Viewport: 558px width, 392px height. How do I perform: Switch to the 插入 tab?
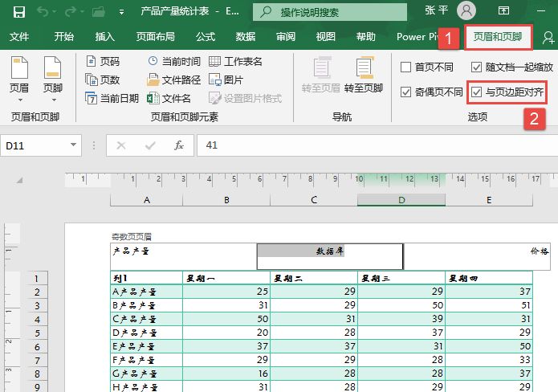coord(104,37)
